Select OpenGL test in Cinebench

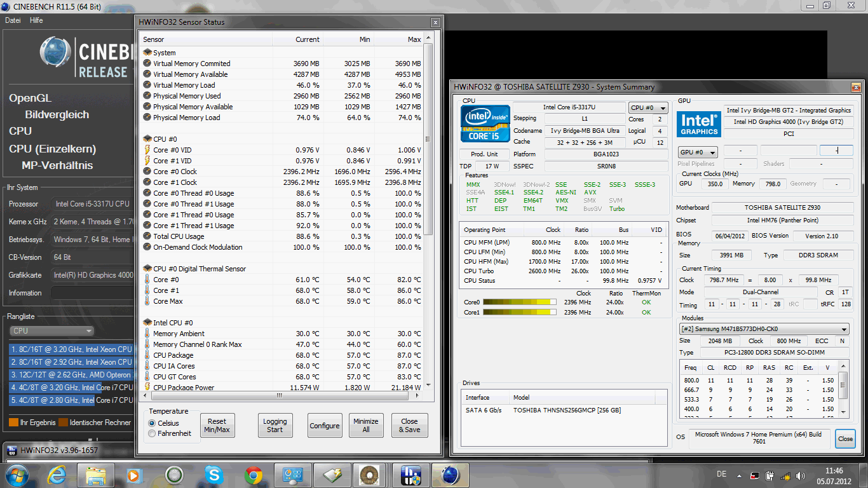coord(30,98)
